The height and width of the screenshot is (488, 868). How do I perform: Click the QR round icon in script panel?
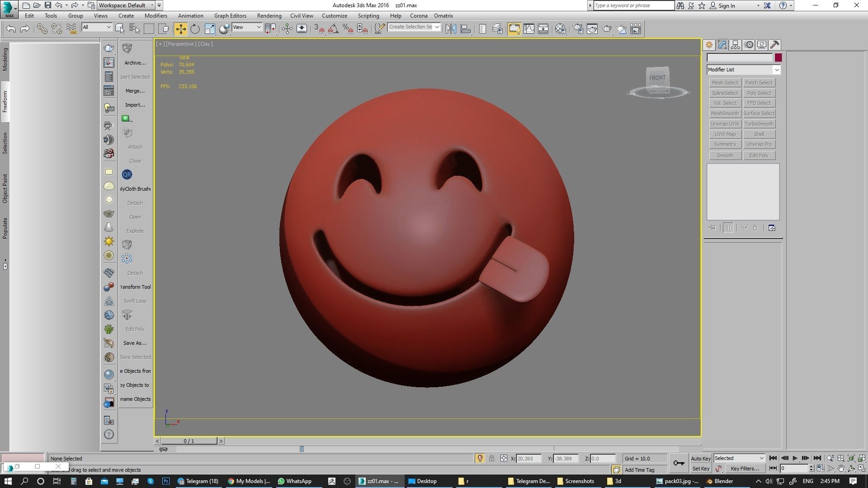click(127, 174)
